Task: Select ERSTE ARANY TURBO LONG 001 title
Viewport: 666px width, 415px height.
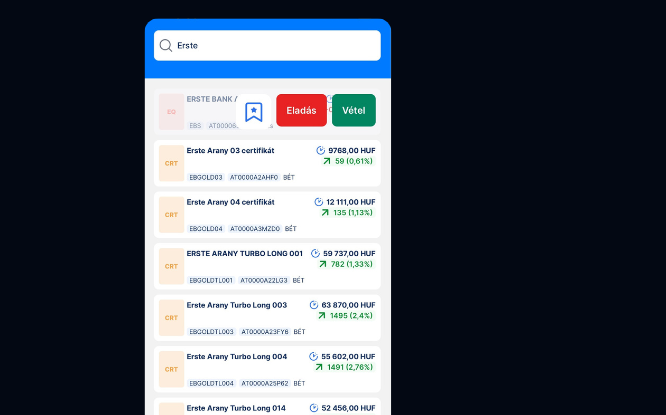Action: click(x=244, y=253)
